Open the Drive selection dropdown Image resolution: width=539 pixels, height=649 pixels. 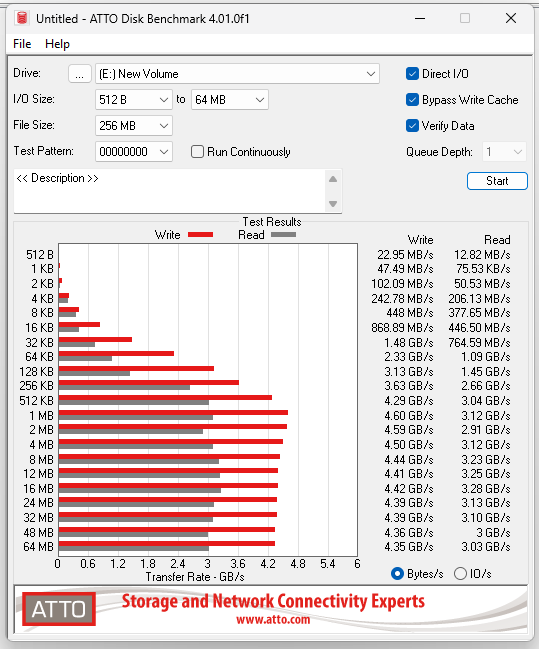point(237,74)
